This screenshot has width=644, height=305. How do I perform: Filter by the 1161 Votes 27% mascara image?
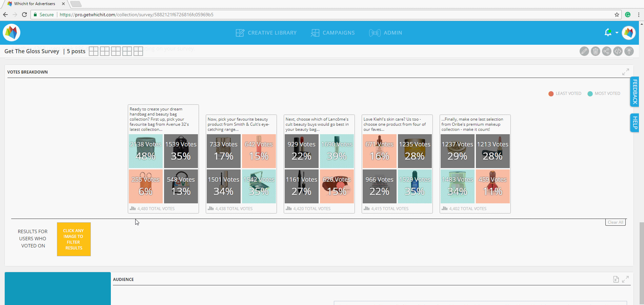(302, 186)
